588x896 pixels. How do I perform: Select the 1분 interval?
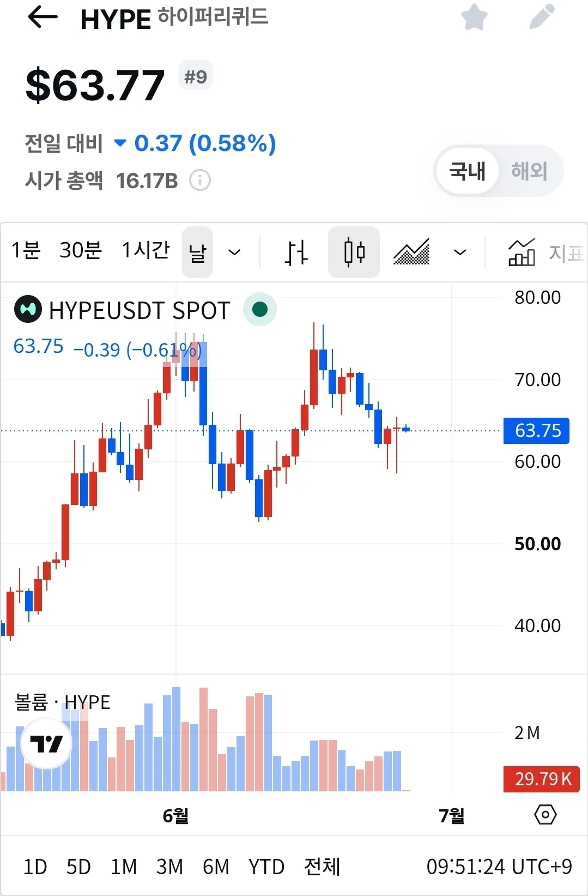click(x=26, y=251)
